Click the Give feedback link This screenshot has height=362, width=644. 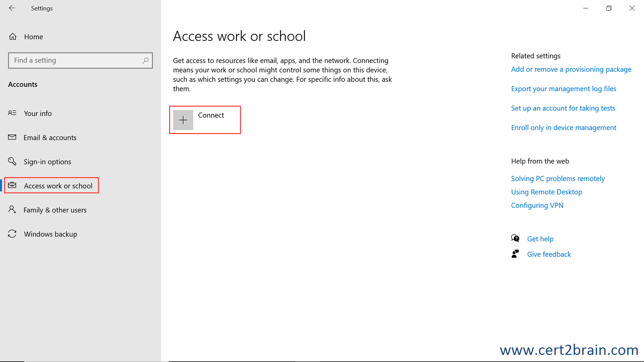coord(549,254)
